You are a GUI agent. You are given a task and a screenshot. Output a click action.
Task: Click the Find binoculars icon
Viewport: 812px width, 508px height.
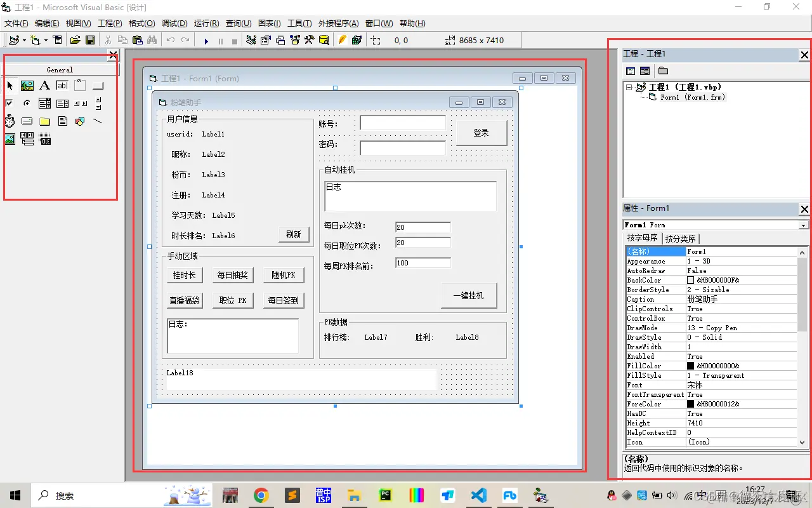[152, 40]
